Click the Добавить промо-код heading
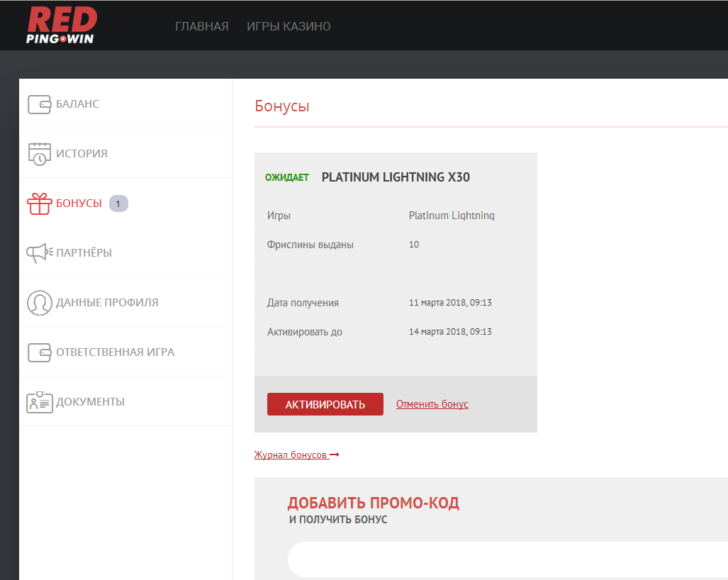Screen dimensions: 728x580 click(373, 503)
